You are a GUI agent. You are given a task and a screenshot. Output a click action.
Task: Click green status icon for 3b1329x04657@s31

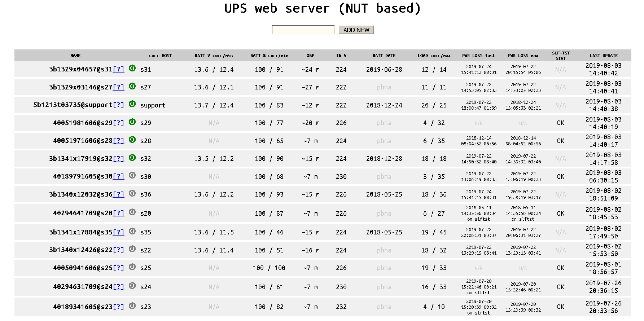click(x=132, y=68)
